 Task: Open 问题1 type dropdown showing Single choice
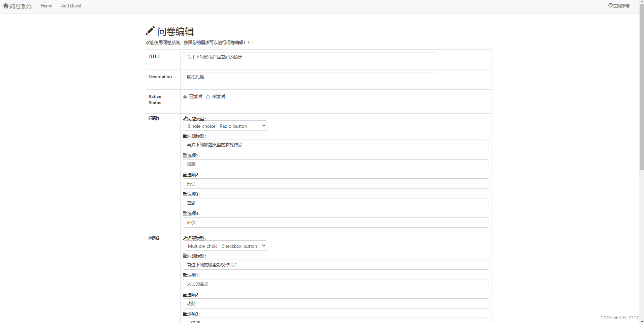(225, 126)
